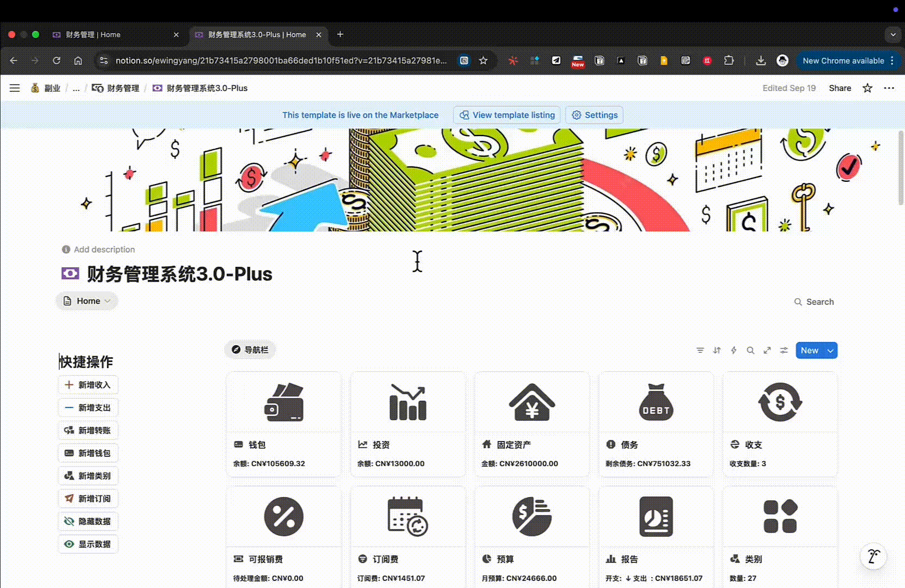
Task: Expand the collapsed breadcrumb ellipsis
Action: pos(76,88)
